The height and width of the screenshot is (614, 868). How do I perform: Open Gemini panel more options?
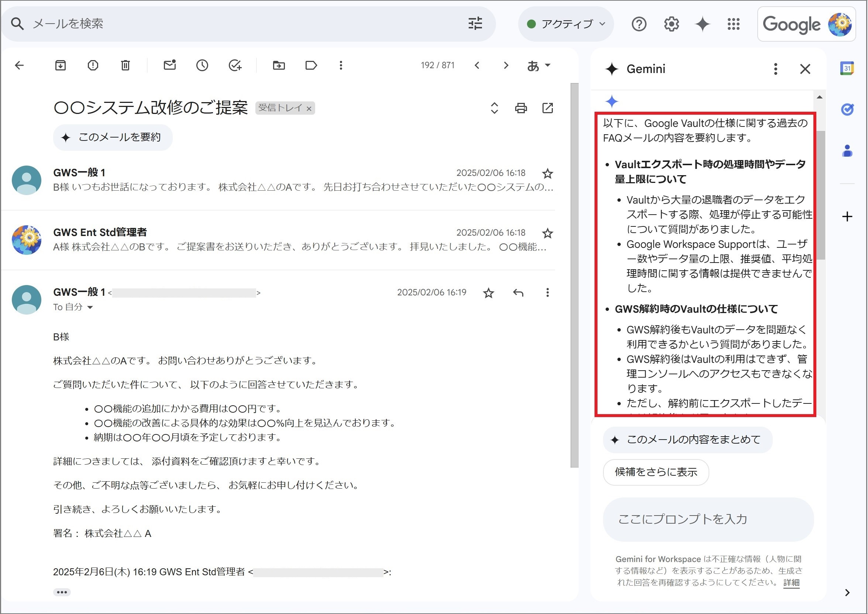tap(776, 69)
